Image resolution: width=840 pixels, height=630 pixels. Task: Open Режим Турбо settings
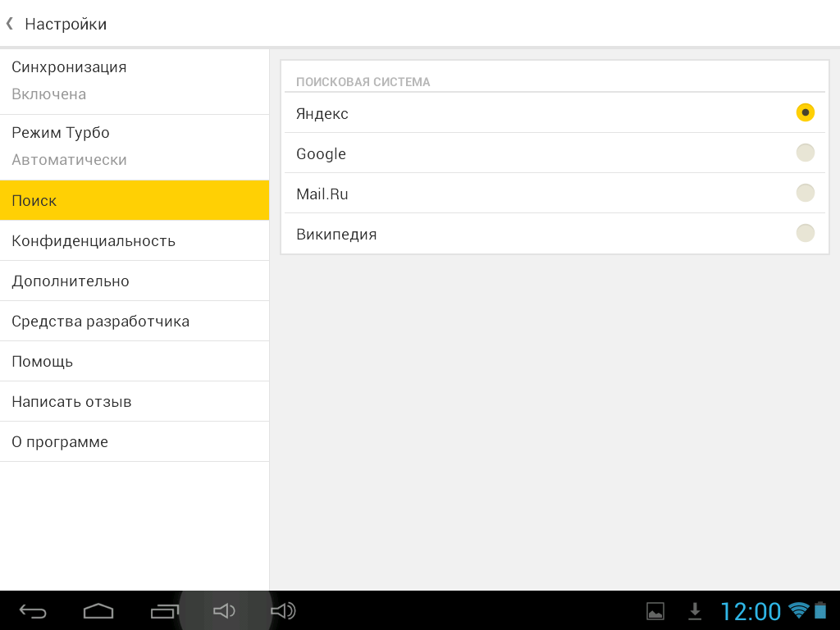tap(135, 148)
